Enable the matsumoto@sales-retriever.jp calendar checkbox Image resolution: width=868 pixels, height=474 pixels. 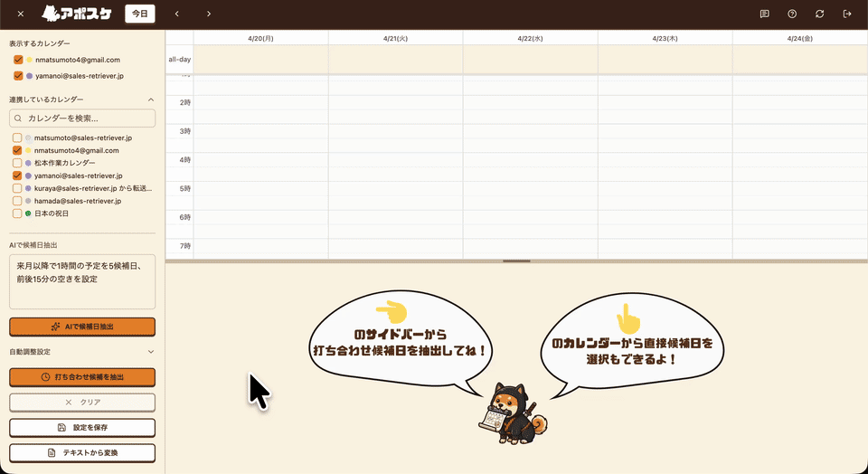pos(17,137)
